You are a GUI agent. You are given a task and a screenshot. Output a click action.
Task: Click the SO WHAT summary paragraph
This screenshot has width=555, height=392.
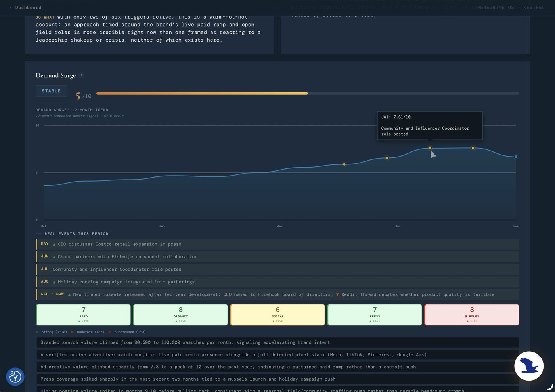coord(148,29)
